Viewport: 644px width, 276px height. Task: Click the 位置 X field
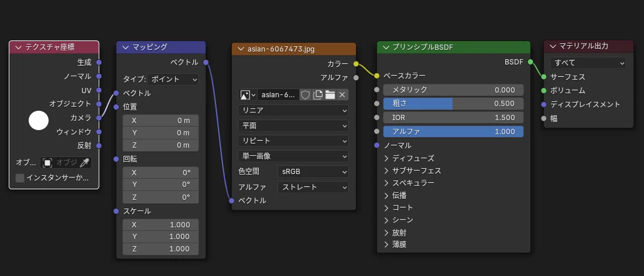click(160, 121)
